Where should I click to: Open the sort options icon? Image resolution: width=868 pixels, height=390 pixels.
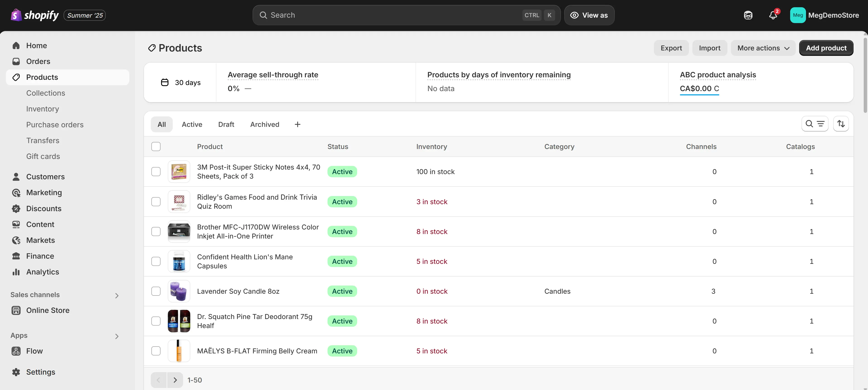[841, 124]
